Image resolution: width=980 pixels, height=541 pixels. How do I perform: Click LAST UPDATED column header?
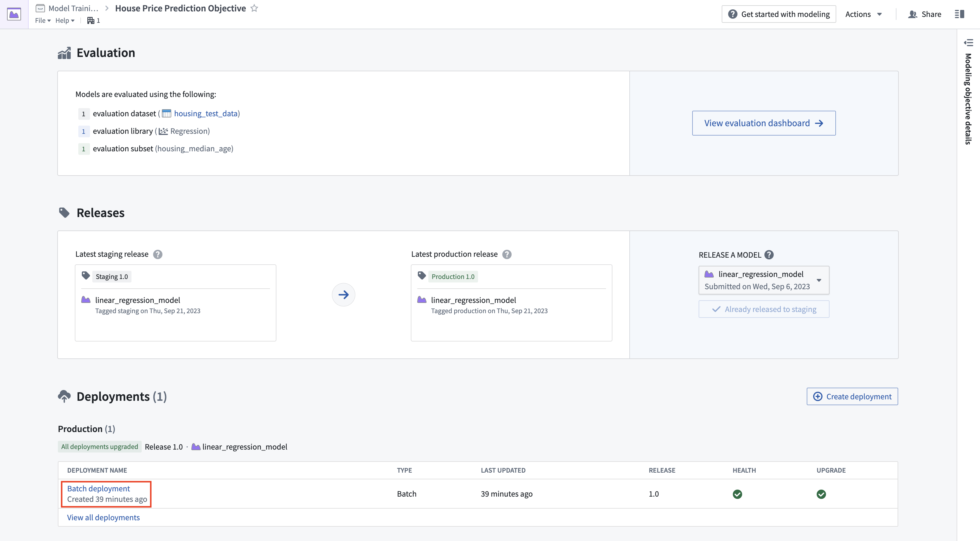(503, 470)
